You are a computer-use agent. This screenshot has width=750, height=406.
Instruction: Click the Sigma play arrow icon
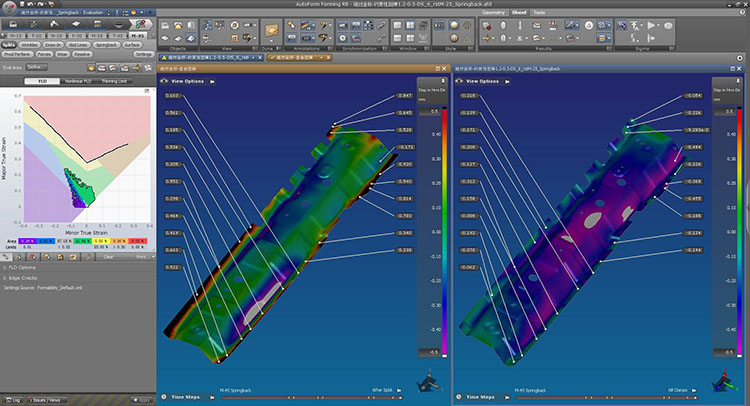point(653,26)
